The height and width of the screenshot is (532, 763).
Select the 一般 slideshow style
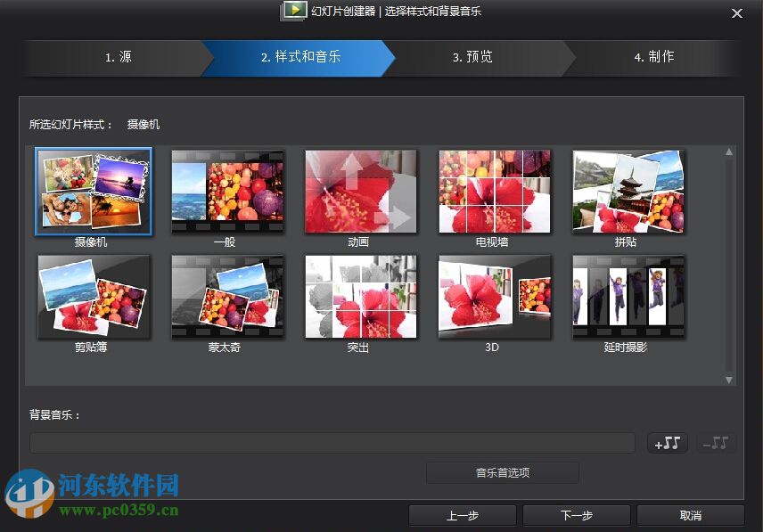[227, 190]
